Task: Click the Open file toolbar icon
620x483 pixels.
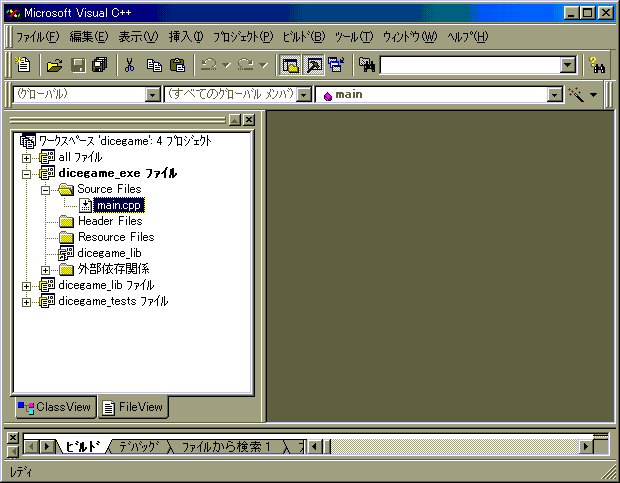Action: coord(55,65)
